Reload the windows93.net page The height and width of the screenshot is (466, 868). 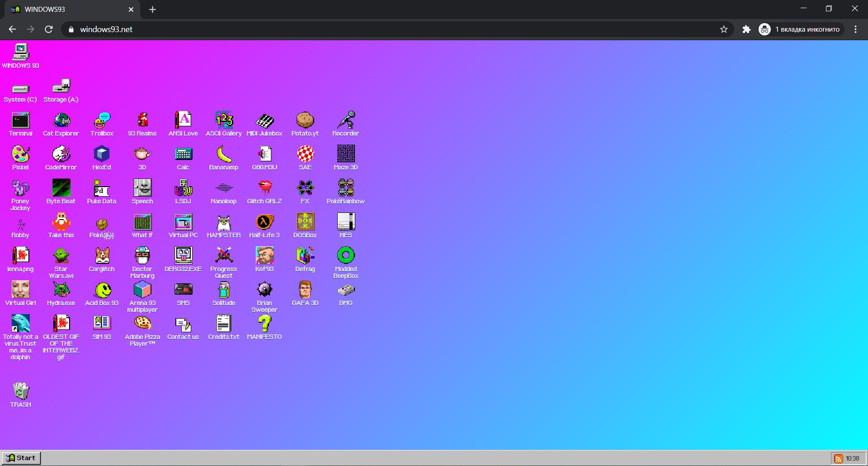[x=49, y=29]
